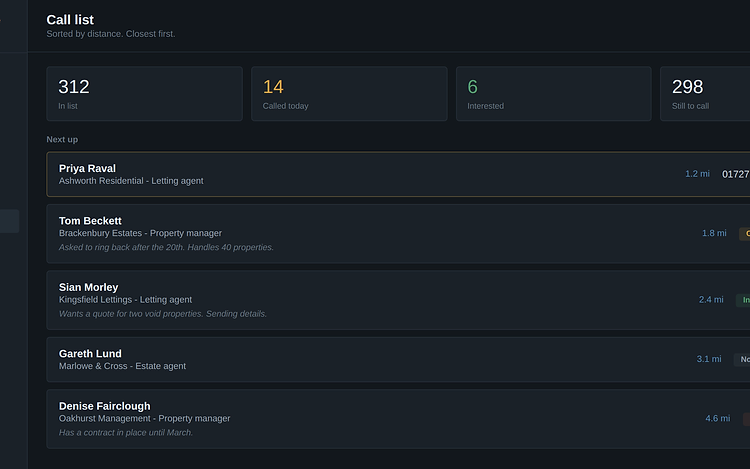The width and height of the screenshot is (750, 469).
Task: Open Priya Raval contact name
Action: (87, 168)
